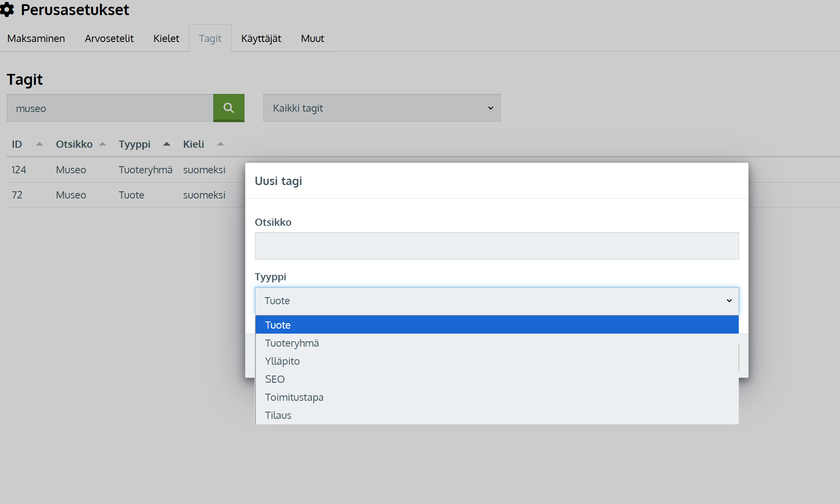The width and height of the screenshot is (840, 504).
Task: Go to the Kielet tab
Action: (x=166, y=38)
